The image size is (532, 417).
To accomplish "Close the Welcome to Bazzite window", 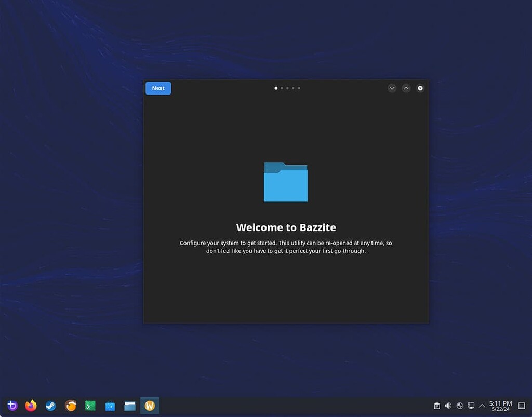I will click(x=420, y=88).
